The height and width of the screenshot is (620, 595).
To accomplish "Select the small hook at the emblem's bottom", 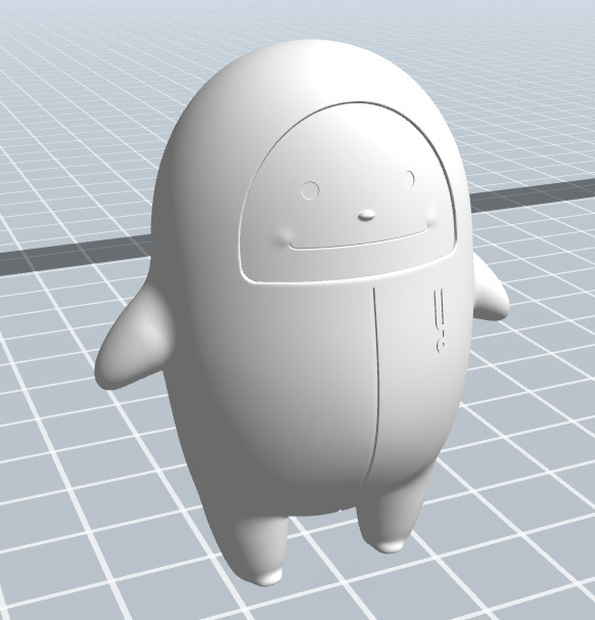I will point(440,346).
